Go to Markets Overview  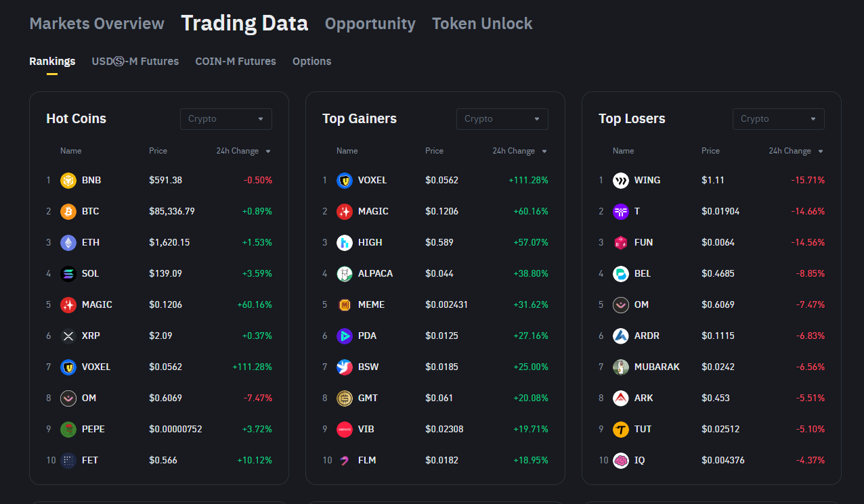pos(97,24)
